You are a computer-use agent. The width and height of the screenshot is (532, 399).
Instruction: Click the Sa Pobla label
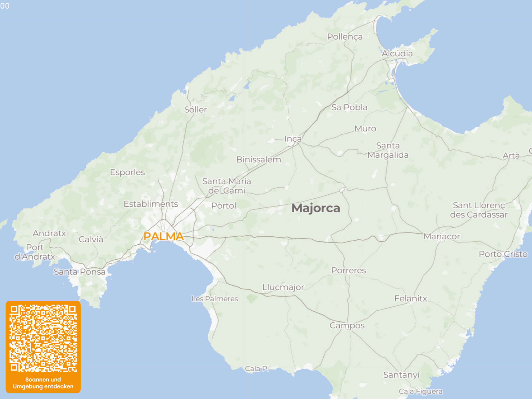pyautogui.click(x=349, y=107)
